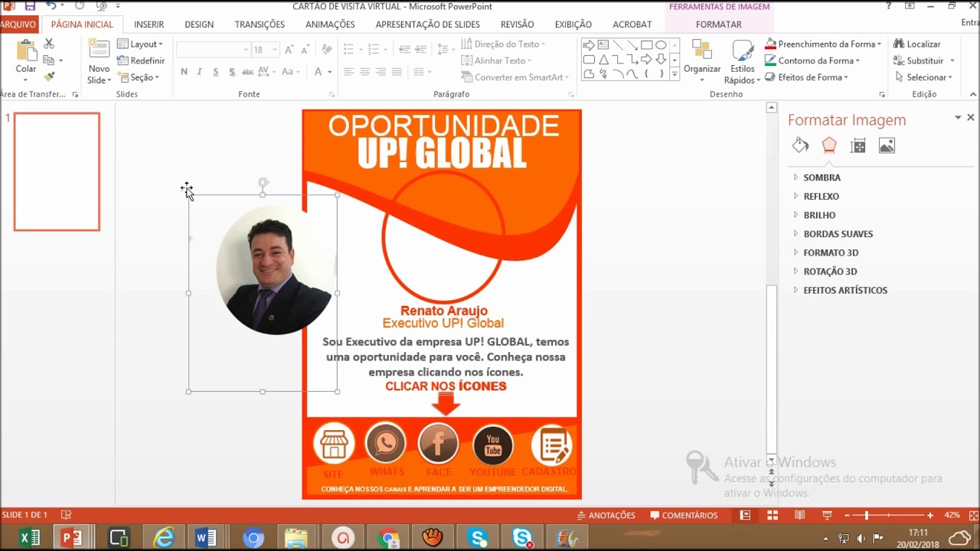Clear all formatting with the eraser icon
Screen dimensions: 980x551
click(x=327, y=50)
